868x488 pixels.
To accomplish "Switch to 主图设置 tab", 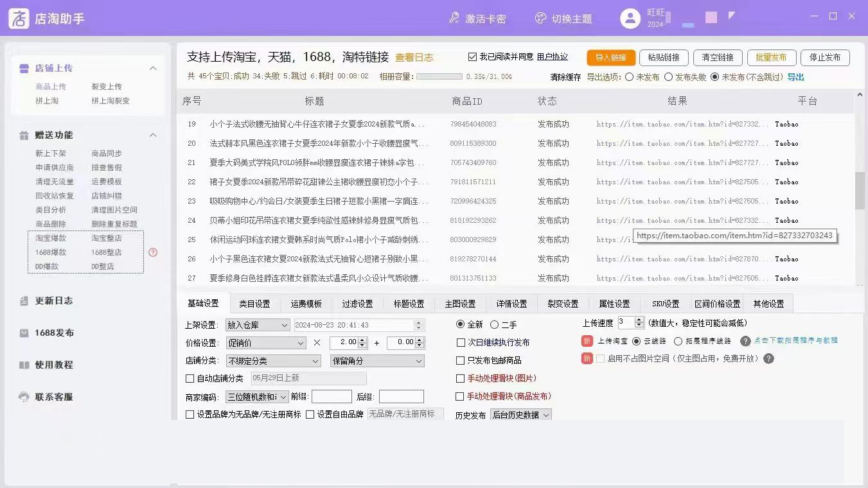I will pos(460,304).
